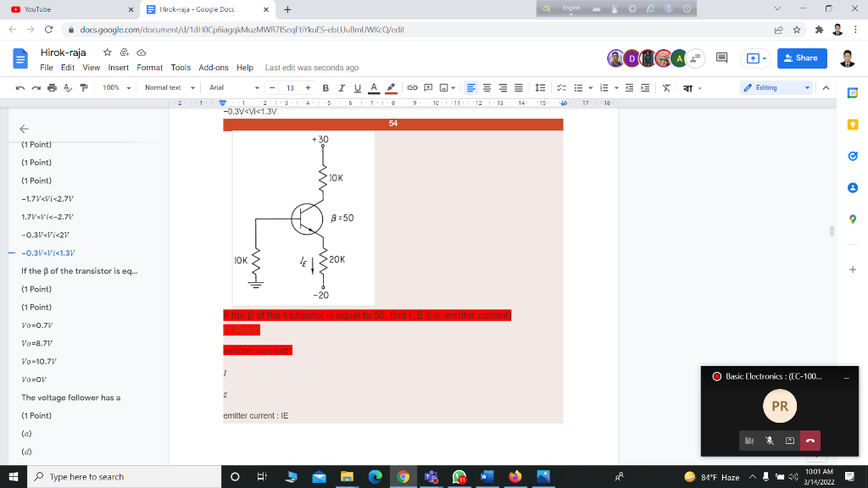Open the Add-ons menu
Viewport: 868px width, 488px height.
tap(215, 68)
